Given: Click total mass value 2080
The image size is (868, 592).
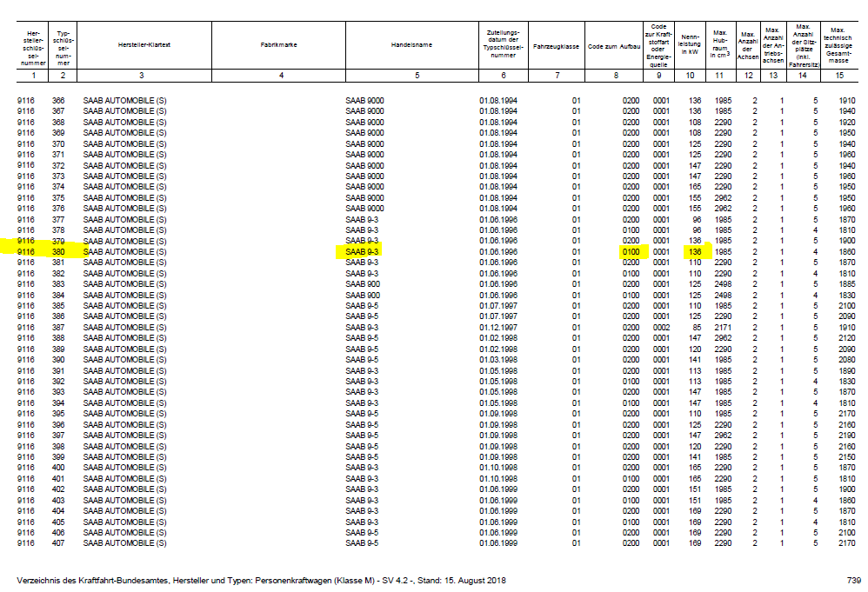Looking at the screenshot, I should [x=847, y=360].
